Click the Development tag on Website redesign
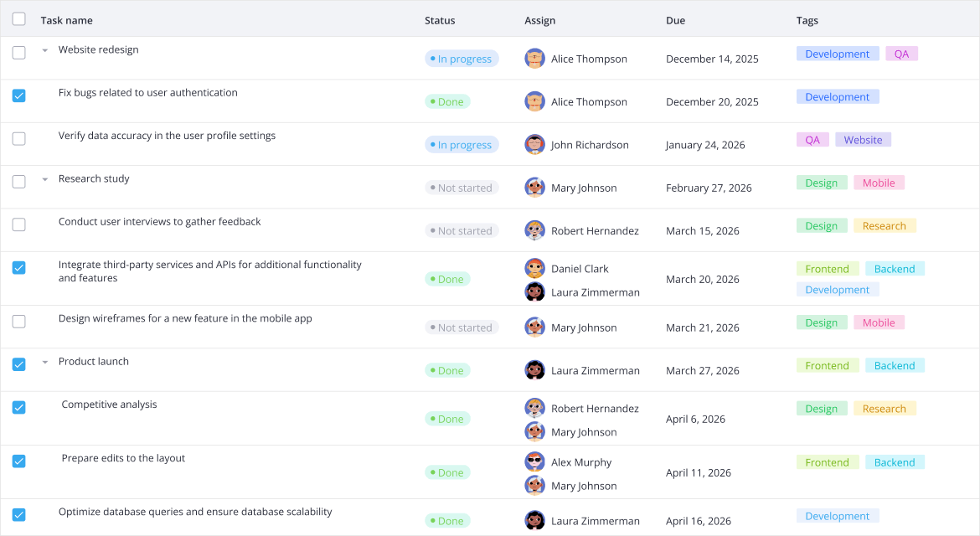The height and width of the screenshot is (536, 980). [838, 53]
